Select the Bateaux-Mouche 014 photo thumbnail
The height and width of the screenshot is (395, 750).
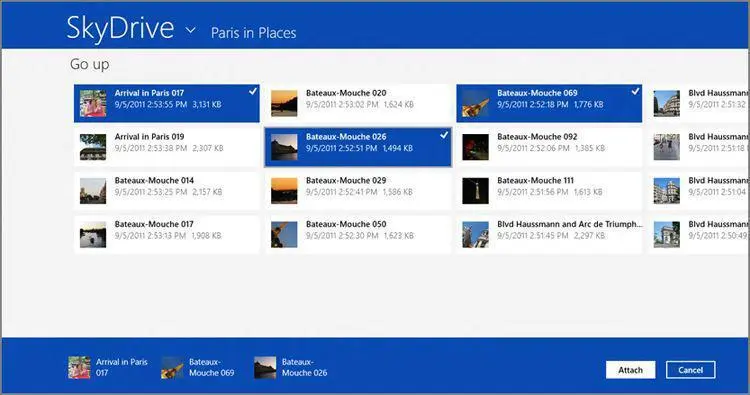93,191
